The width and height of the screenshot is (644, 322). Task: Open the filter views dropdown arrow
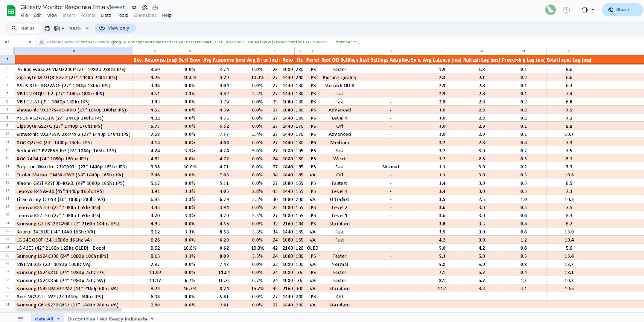coord(63,28)
